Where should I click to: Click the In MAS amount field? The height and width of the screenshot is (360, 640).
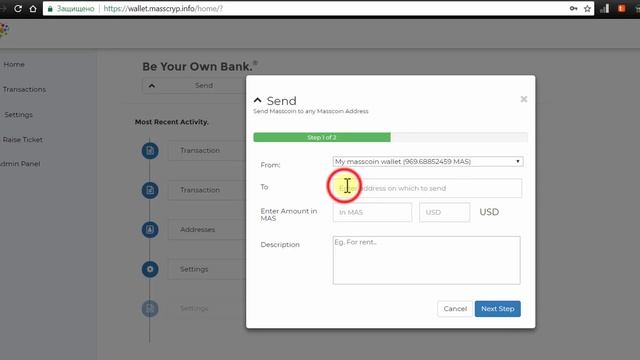pyautogui.click(x=372, y=212)
